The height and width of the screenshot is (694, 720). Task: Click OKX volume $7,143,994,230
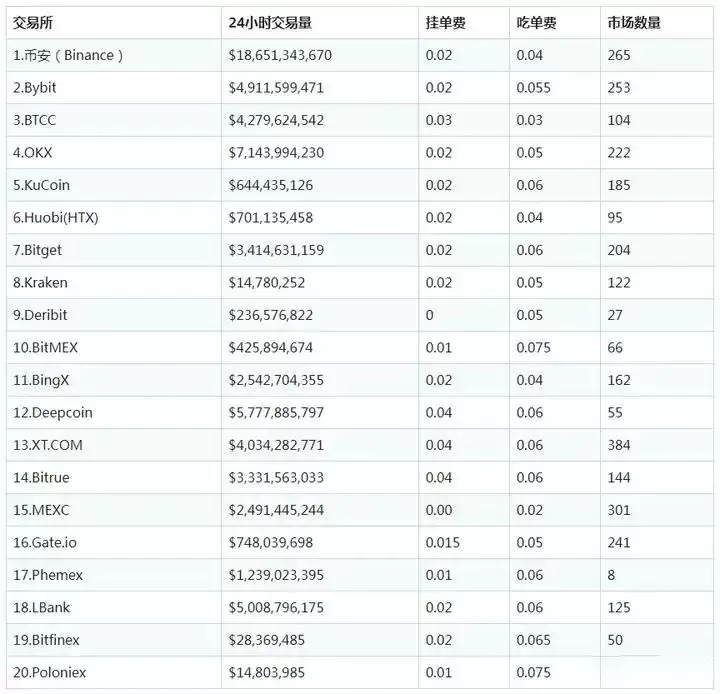pyautogui.click(x=276, y=152)
